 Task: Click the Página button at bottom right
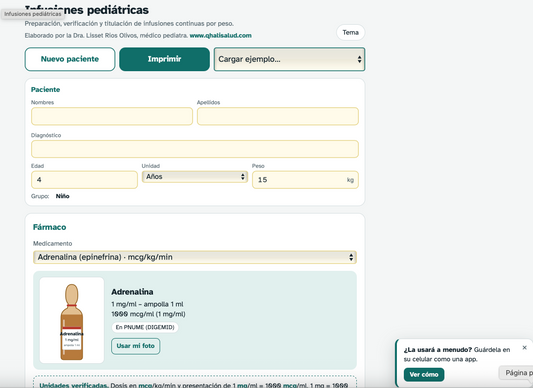tap(516, 373)
